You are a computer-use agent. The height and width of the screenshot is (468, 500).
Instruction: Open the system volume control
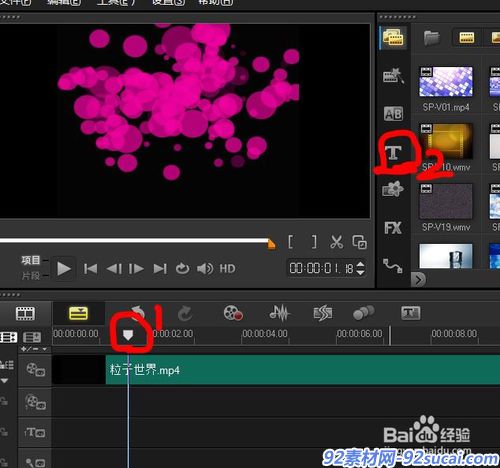pos(205,269)
